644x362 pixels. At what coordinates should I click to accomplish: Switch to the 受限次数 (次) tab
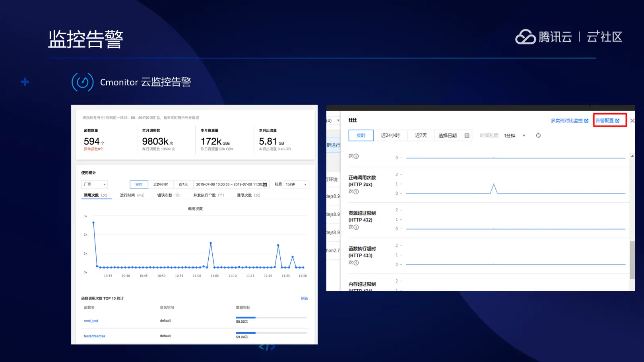click(x=248, y=195)
